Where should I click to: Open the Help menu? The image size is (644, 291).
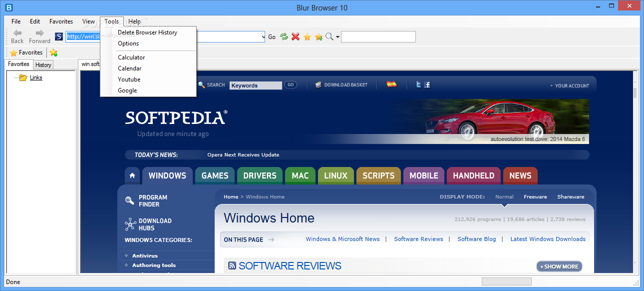point(134,21)
